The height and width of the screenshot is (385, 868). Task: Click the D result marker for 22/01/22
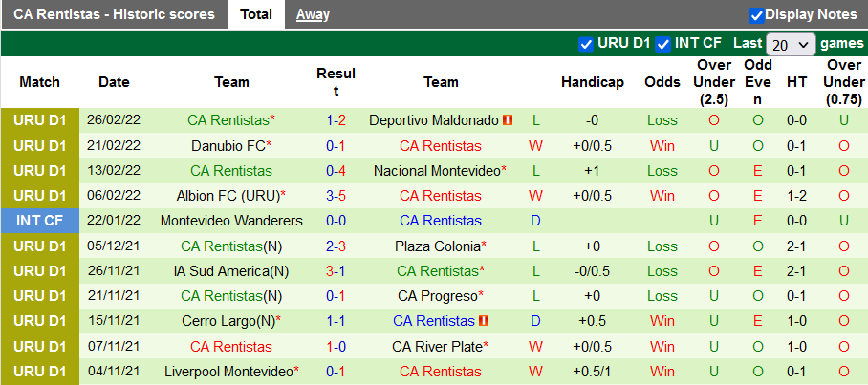pyautogui.click(x=535, y=221)
